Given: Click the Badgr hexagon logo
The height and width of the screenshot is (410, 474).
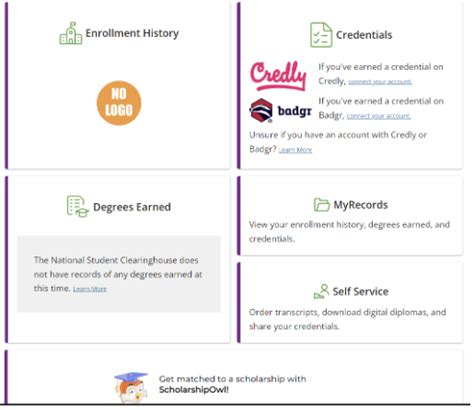Looking at the screenshot, I should (261, 110).
